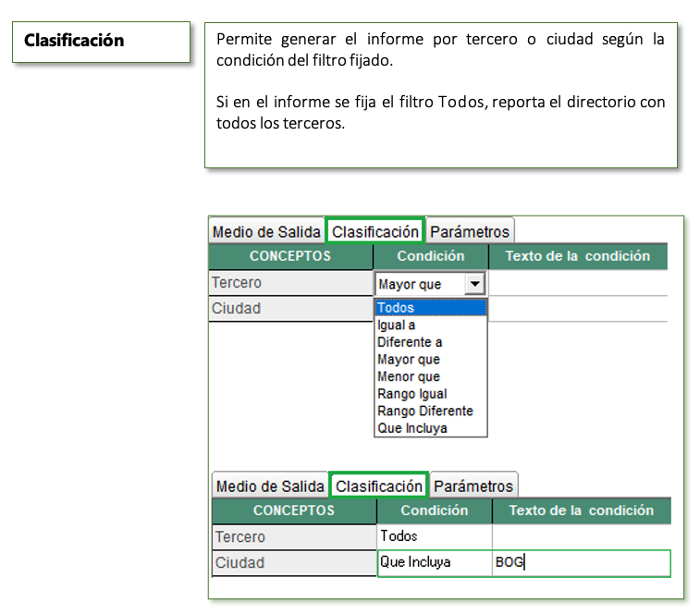Image resolution: width=700 pixels, height=615 pixels.
Task: Open the upper 'Parámetros' tab
Action: tap(470, 232)
